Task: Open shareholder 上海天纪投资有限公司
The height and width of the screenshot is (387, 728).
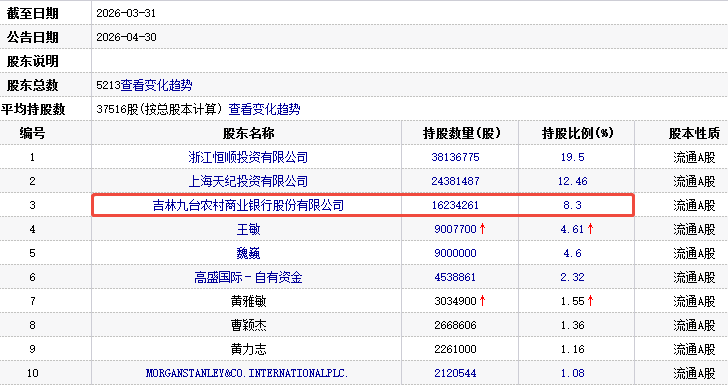Action: coord(248,181)
